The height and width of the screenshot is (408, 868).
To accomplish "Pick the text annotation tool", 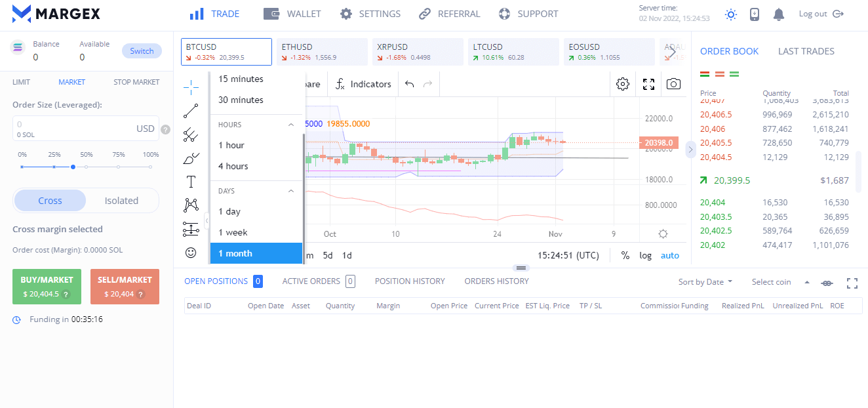I will 191,182.
